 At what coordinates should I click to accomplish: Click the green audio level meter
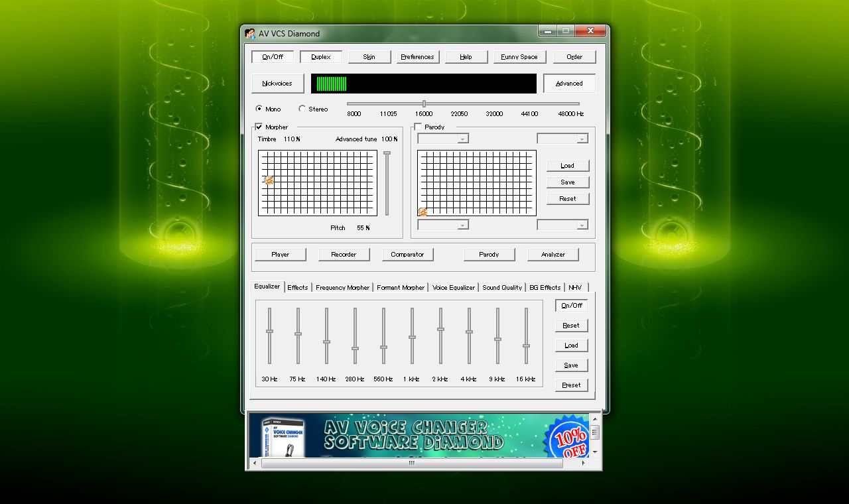[424, 84]
